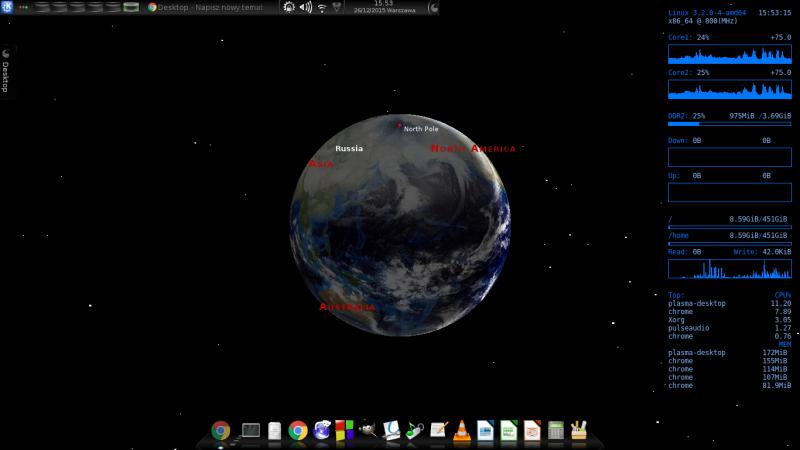
Task: Open the colorful squares app in the dock
Action: click(x=345, y=430)
